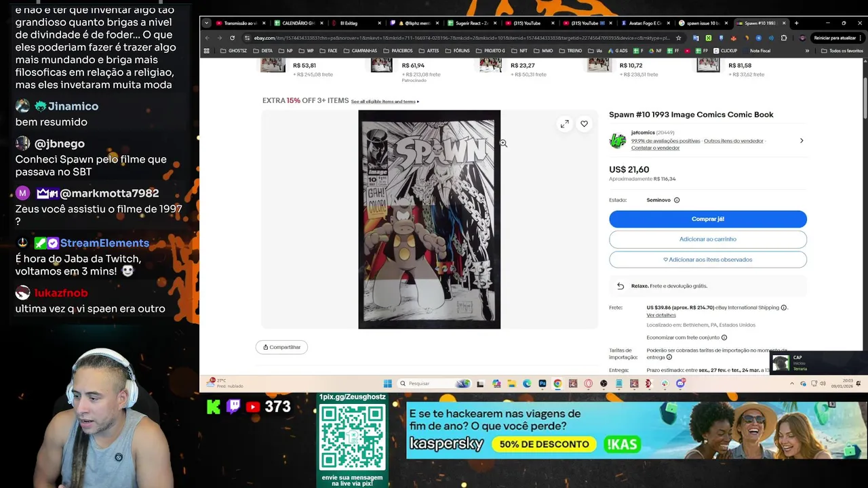Open info icon beside eBay International Shipping

(x=784, y=308)
